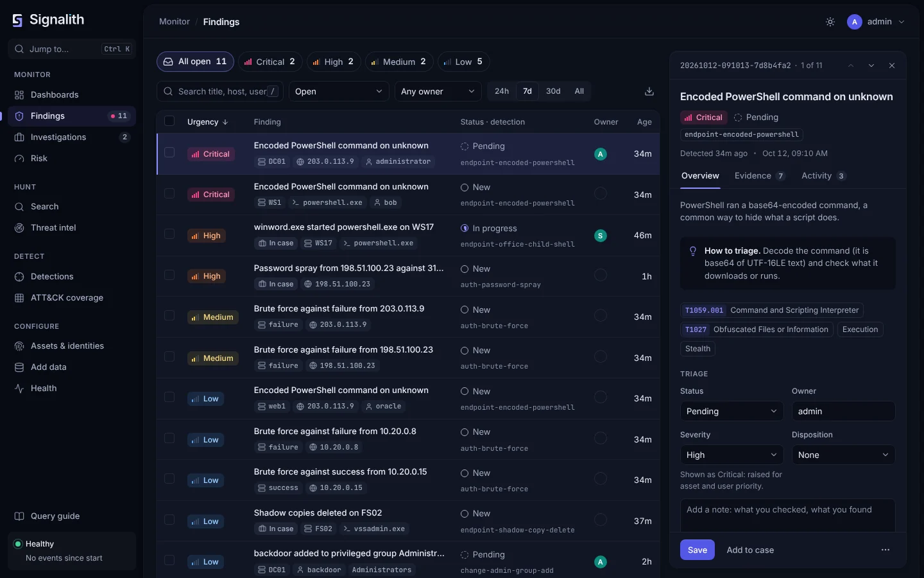This screenshot has height=578, width=924.
Task: Click the admin avatar icon
Action: click(x=854, y=22)
